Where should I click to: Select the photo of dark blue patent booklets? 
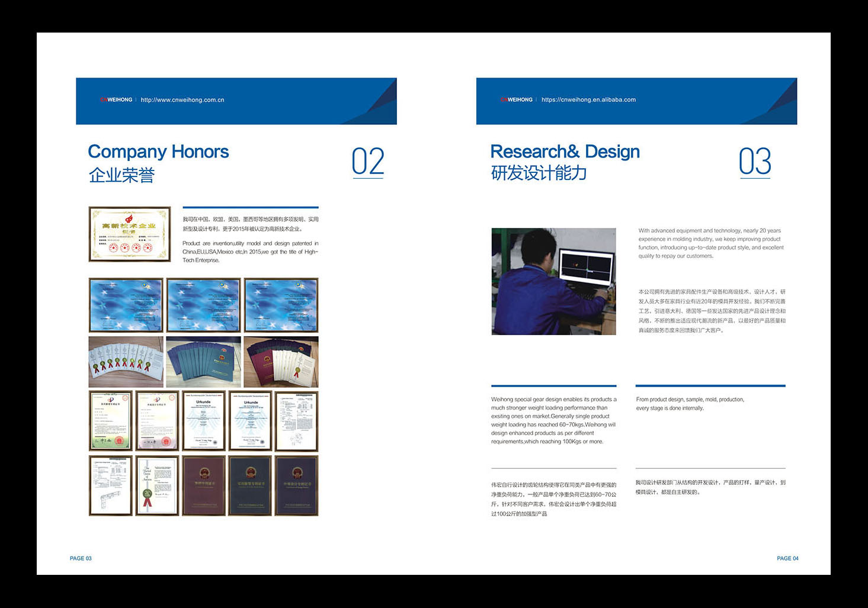[x=203, y=362]
